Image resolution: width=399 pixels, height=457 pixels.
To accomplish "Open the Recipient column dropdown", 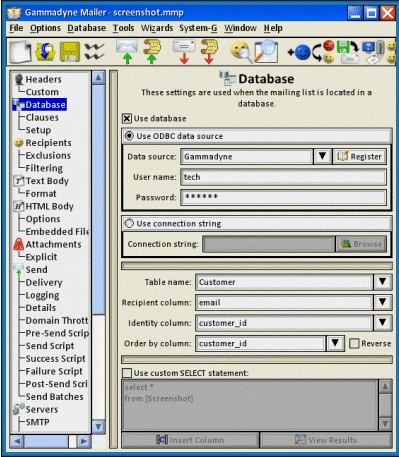I will (382, 302).
